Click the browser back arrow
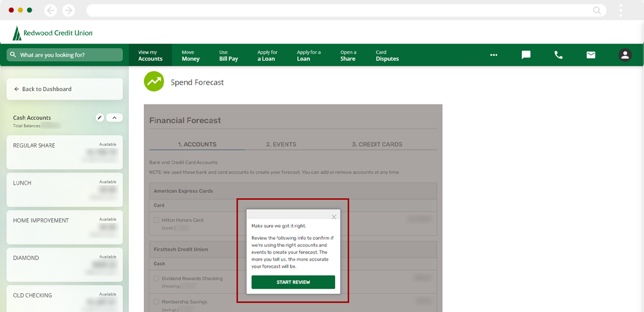Viewport: 644px width, 312px height. (50, 10)
